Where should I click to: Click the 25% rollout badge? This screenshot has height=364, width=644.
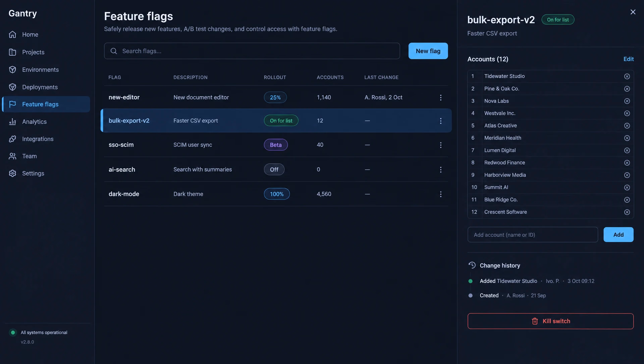[x=275, y=97]
